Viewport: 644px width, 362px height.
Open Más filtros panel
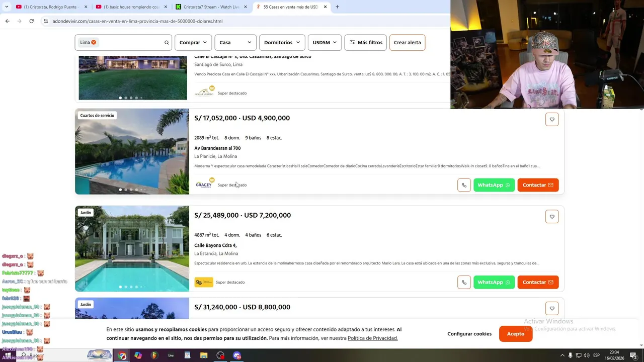(366, 43)
